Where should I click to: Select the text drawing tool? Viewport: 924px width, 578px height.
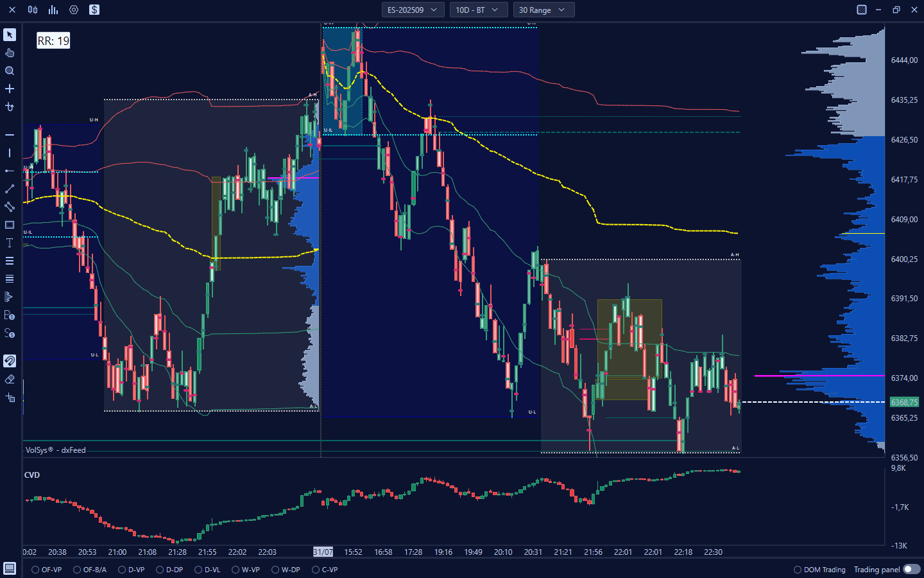[10, 243]
